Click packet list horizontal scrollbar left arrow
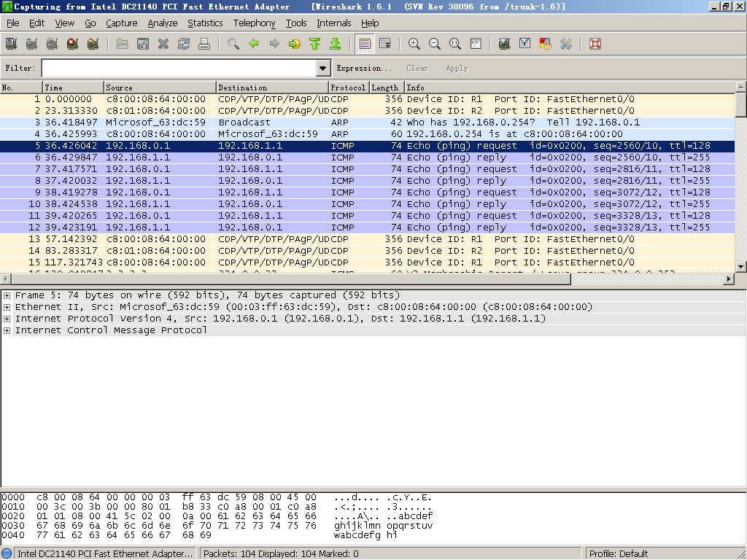Image resolution: width=747 pixels, height=560 pixels. click(x=6, y=279)
